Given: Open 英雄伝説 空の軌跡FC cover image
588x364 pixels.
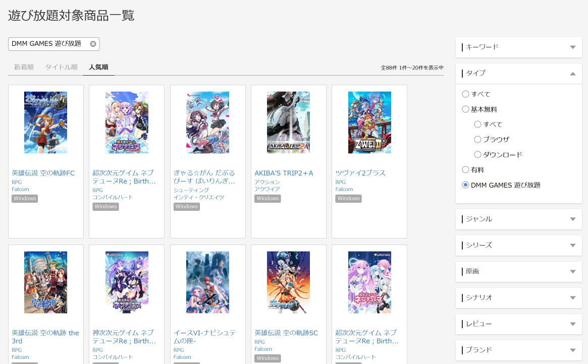Looking at the screenshot, I should tap(46, 123).
